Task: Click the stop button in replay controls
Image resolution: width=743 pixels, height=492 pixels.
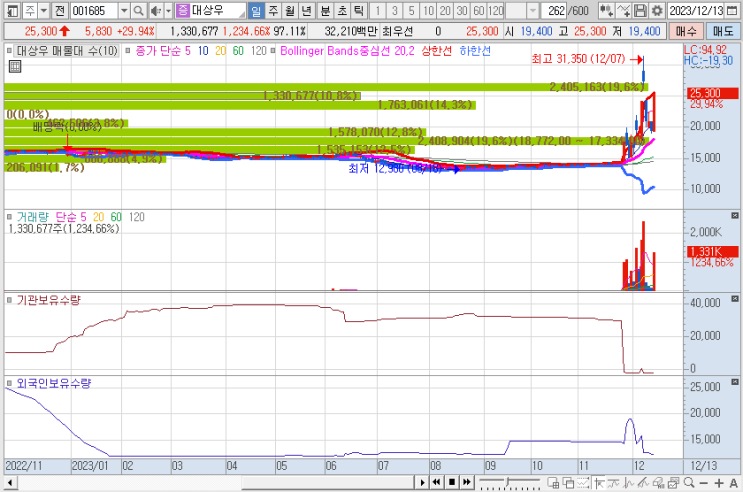Action: pos(452,483)
